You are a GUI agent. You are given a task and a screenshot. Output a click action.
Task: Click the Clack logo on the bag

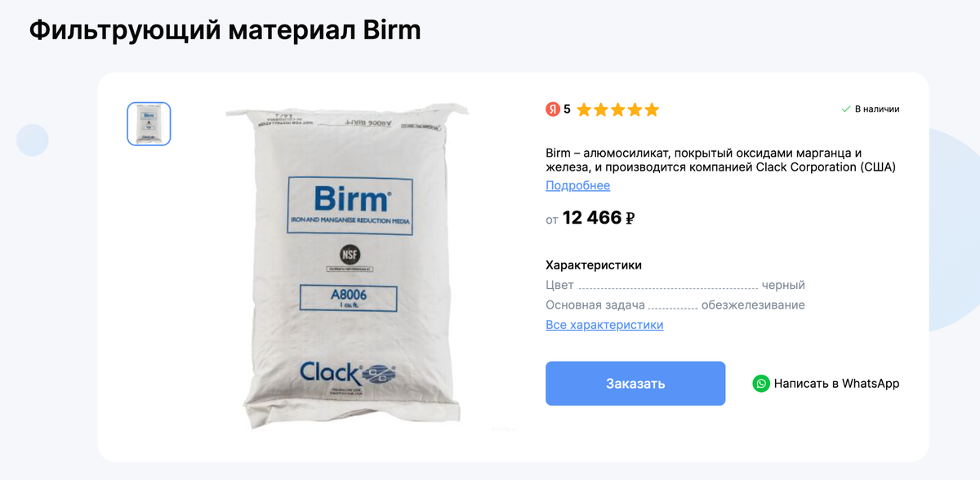tap(347, 373)
